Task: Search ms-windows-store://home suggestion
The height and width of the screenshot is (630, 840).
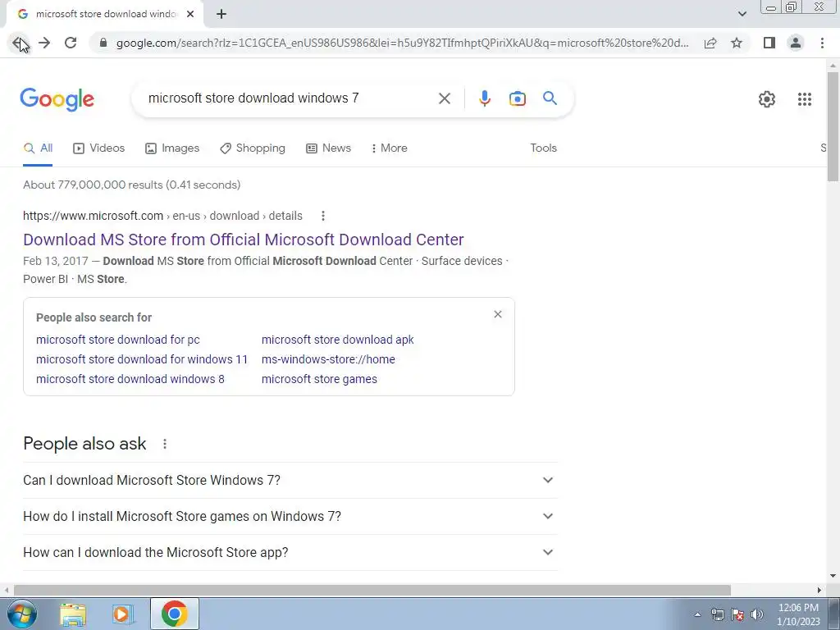Action: point(328,359)
